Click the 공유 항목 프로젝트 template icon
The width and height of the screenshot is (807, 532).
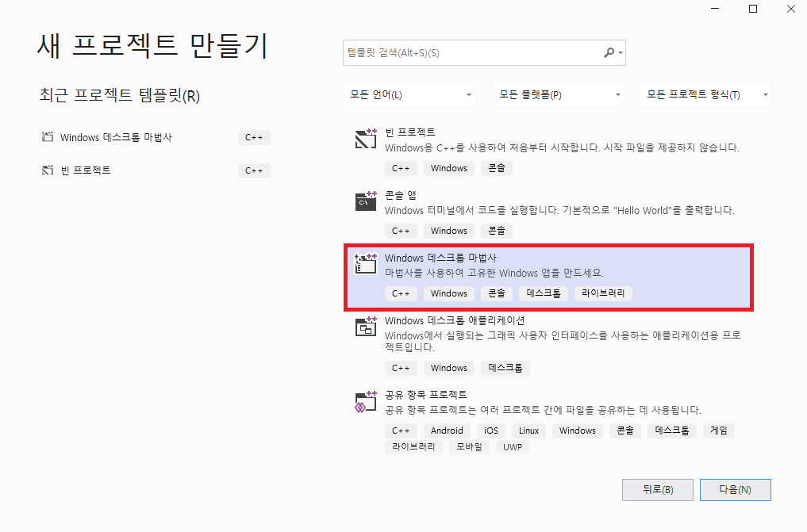[366, 401]
